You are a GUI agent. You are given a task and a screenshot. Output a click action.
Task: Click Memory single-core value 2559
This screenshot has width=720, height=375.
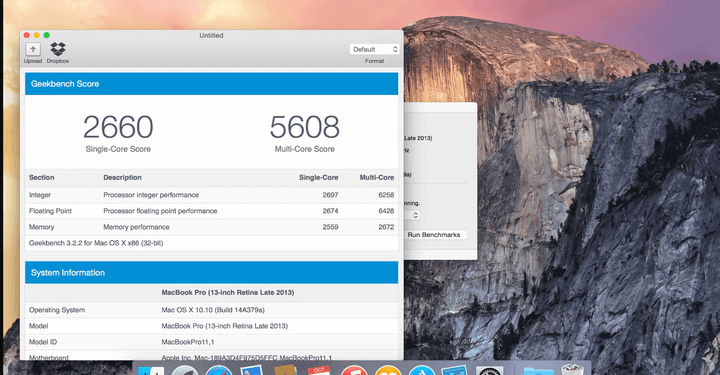[330, 227]
